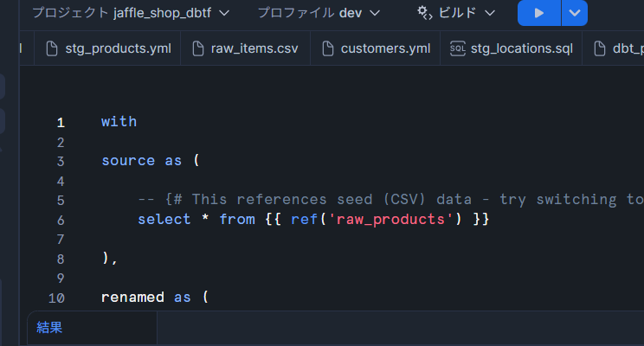644x346 pixels.
Task: Open the run options arrow beside play
Action: [x=575, y=13]
